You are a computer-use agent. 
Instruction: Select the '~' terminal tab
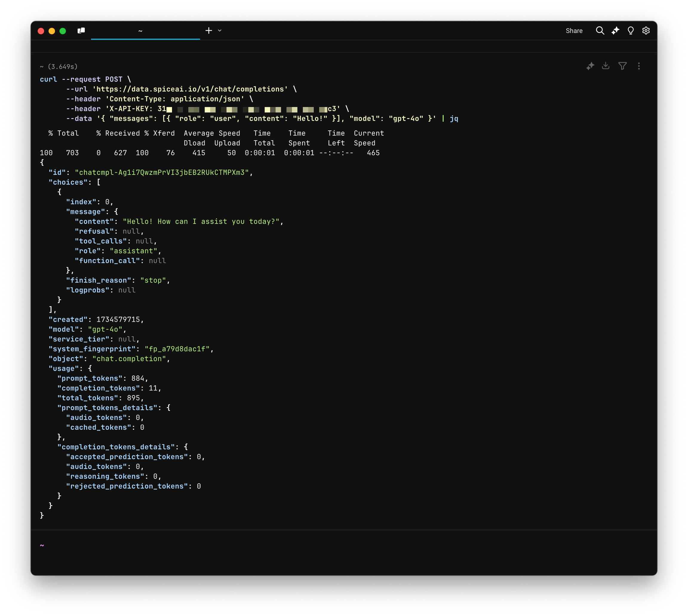pos(145,31)
